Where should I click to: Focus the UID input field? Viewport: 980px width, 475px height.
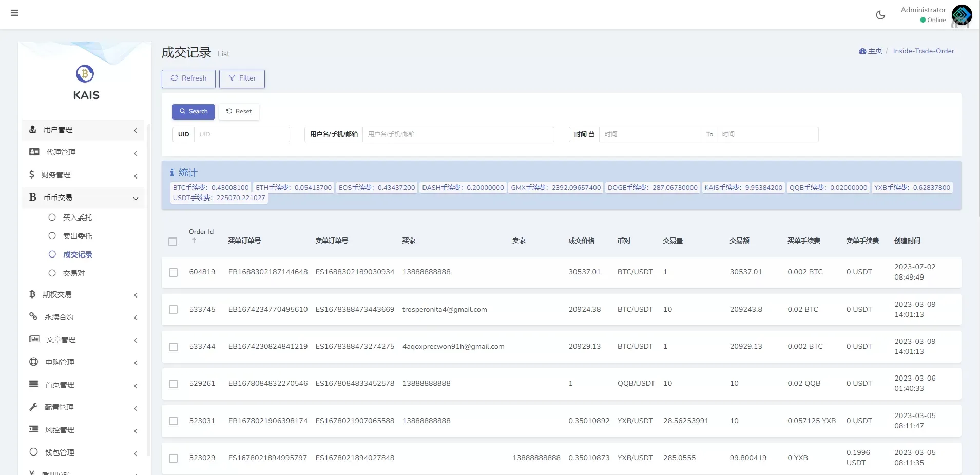242,134
